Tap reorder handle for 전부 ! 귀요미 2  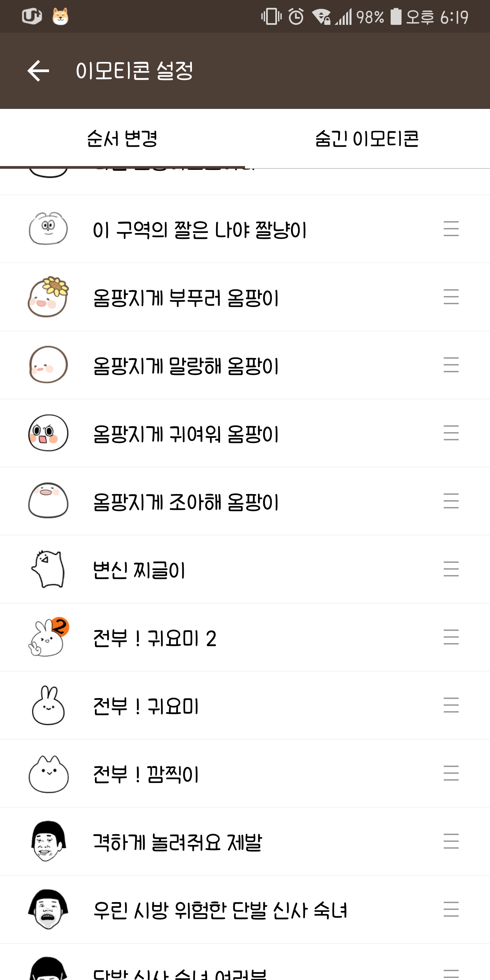pyautogui.click(x=451, y=637)
